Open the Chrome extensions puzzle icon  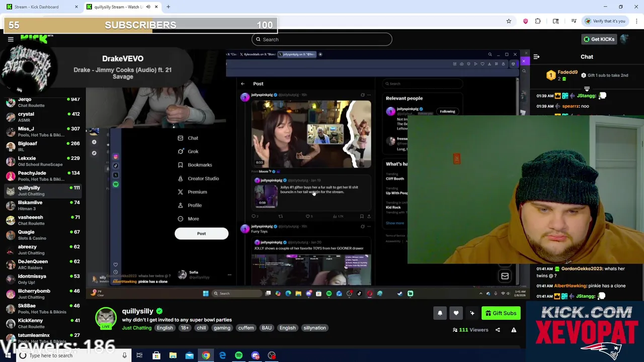tap(538, 21)
